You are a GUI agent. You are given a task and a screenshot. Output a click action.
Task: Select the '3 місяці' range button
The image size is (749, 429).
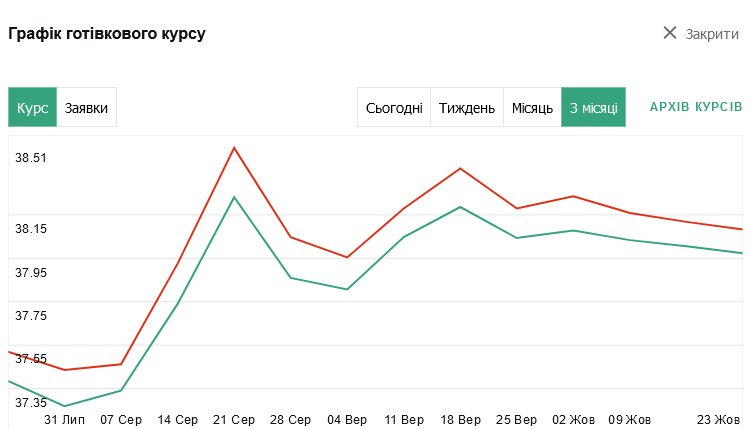tap(593, 108)
